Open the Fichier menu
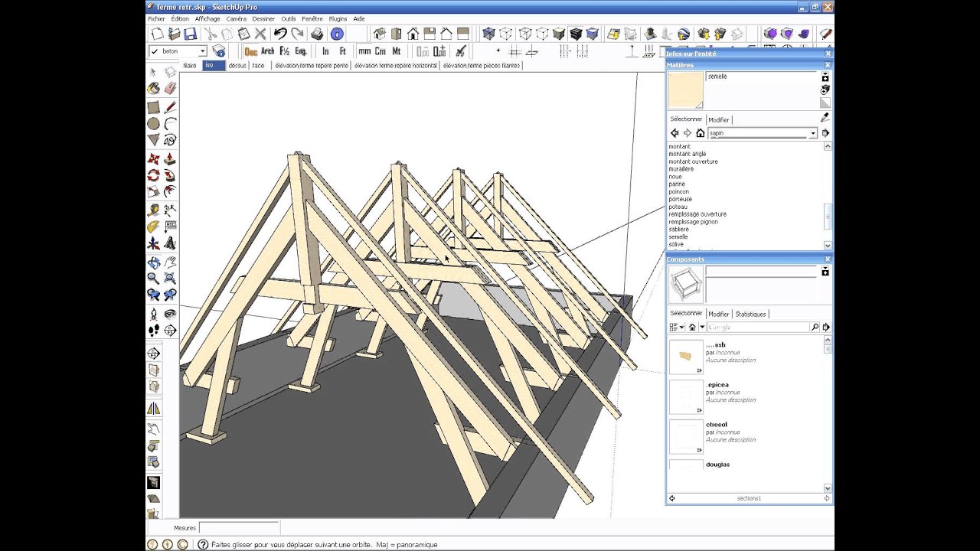Screen dimensions: 980x551 (156, 18)
